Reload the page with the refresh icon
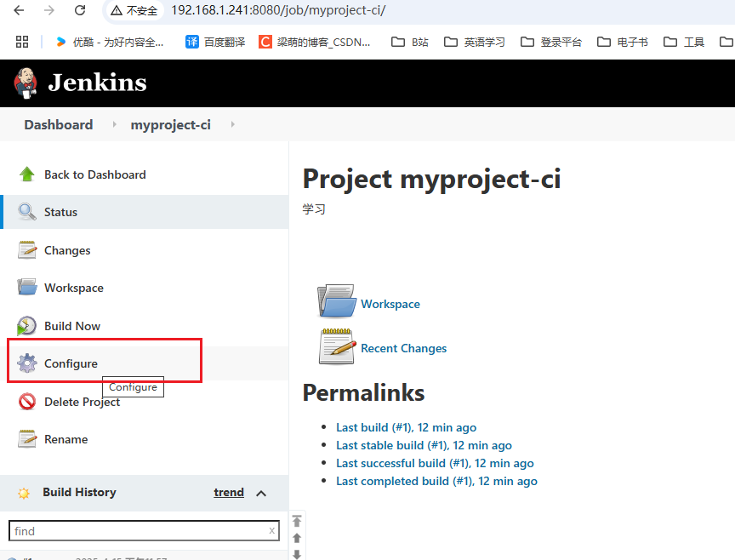The image size is (735, 560). (x=80, y=10)
